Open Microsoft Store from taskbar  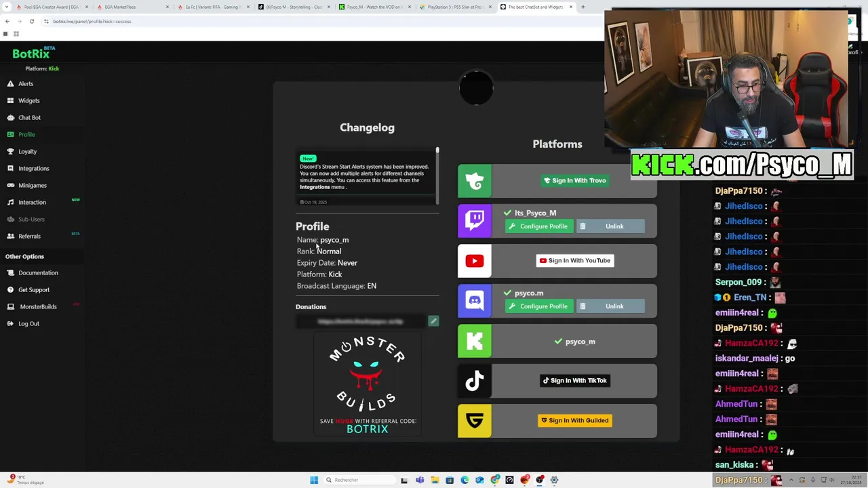pos(450,480)
